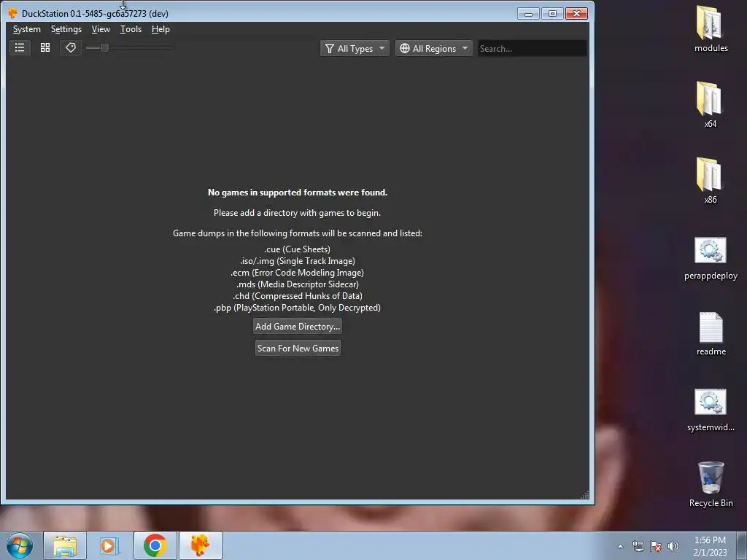This screenshot has width=747, height=560.
Task: Click the Action Center flag icon
Action: pyautogui.click(x=656, y=546)
